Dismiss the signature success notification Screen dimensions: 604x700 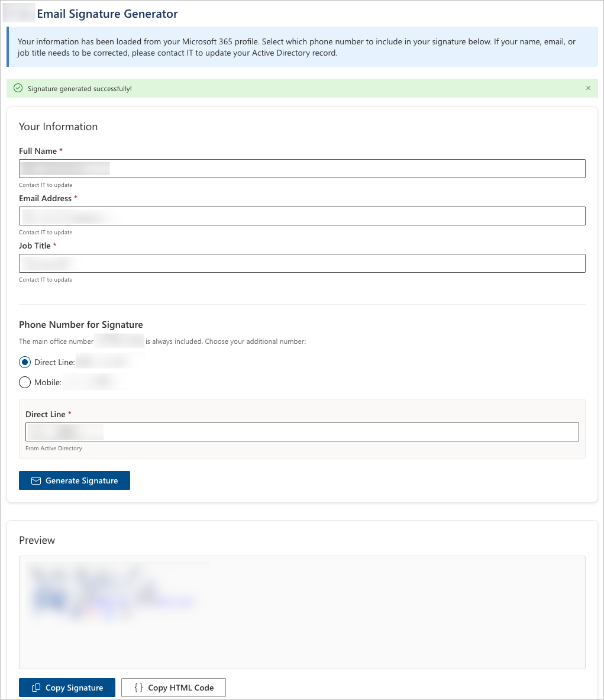[x=589, y=88]
